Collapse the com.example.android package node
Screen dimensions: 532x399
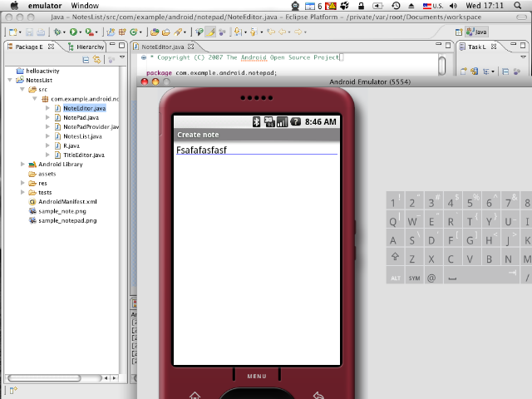(35, 99)
